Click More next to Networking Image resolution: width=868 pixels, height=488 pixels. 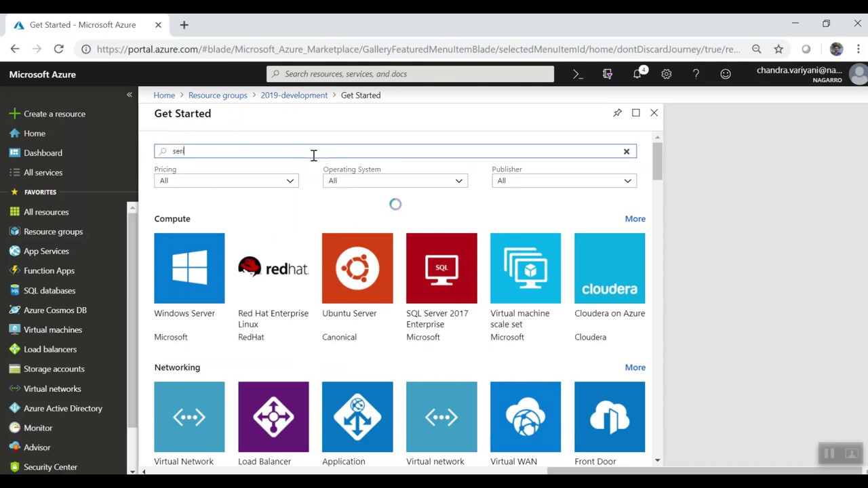tap(635, 367)
